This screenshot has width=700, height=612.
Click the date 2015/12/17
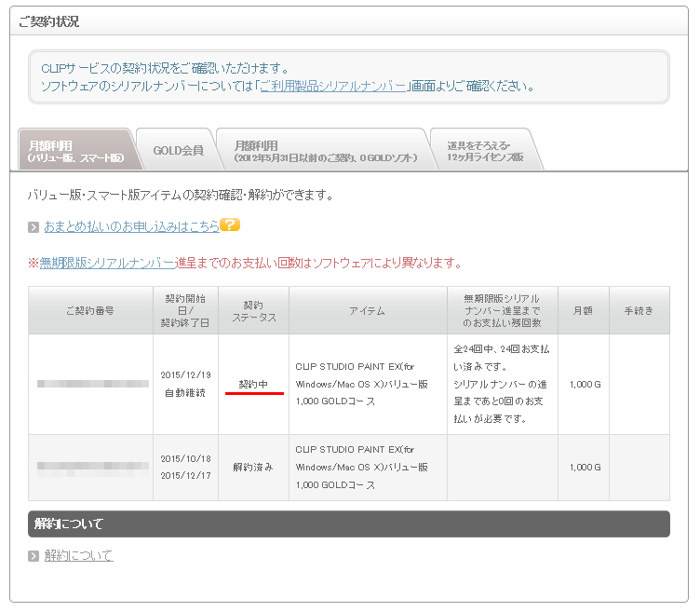pyautogui.click(x=186, y=476)
